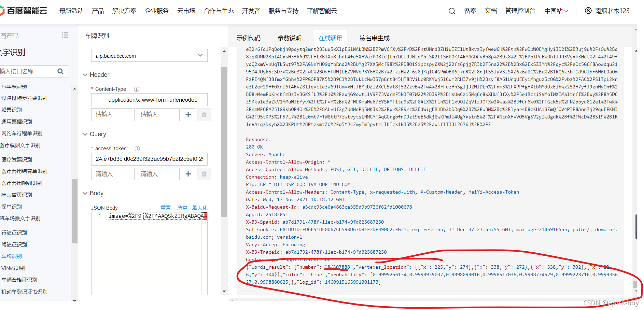Switch to the 签名串生成 tab
The image size is (644, 310).
[x=374, y=38]
